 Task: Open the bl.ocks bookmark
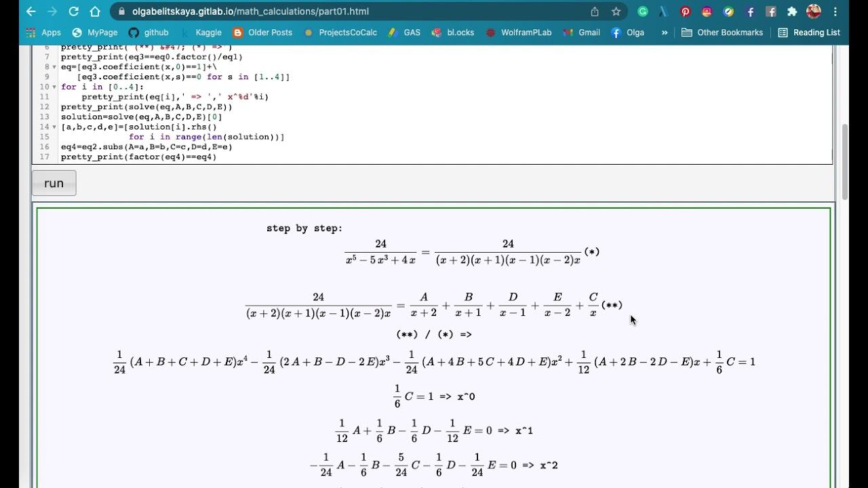pos(452,33)
